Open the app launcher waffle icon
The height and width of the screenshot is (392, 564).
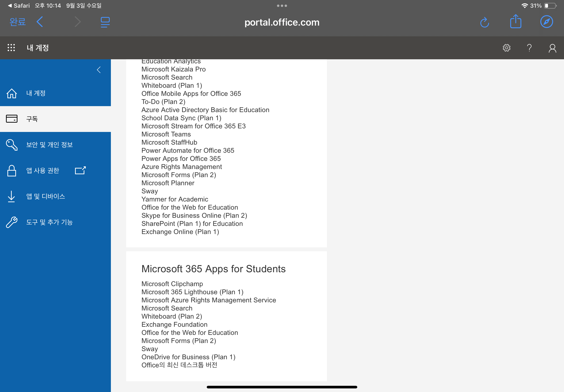11,48
